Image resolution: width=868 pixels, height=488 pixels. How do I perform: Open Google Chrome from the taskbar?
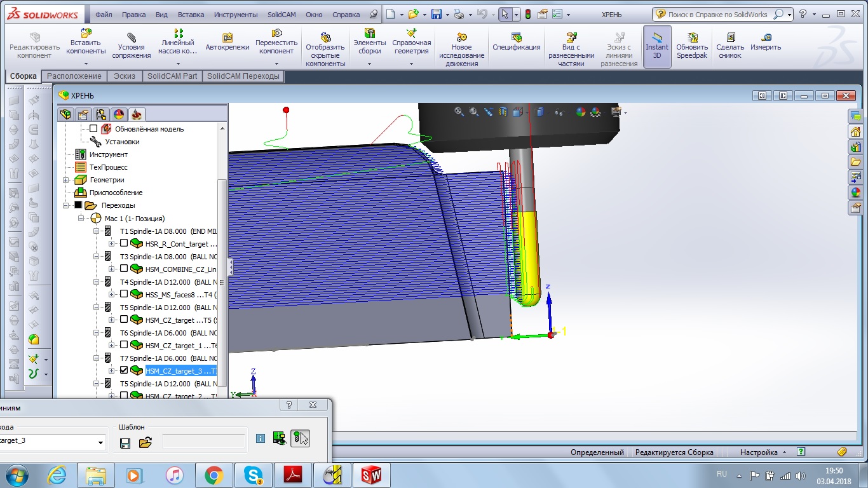coord(214,475)
